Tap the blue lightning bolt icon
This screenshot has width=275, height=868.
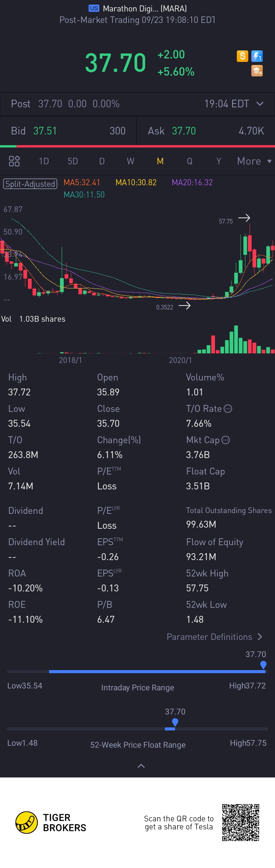(257, 57)
